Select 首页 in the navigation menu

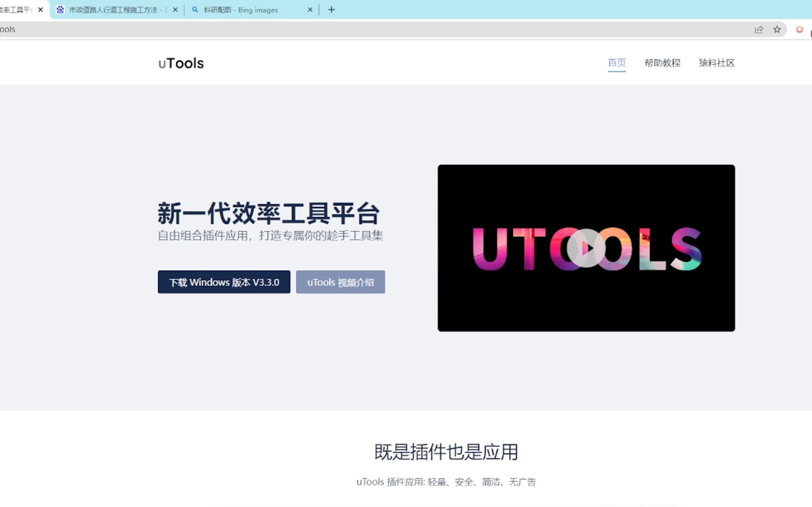coord(617,63)
